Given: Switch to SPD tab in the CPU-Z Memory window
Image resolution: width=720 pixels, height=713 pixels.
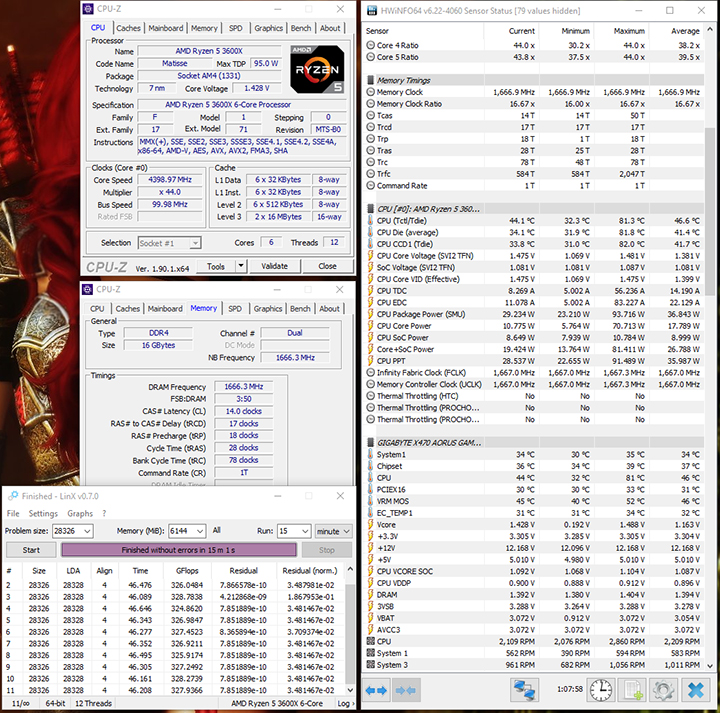Looking at the screenshot, I should [x=235, y=309].
